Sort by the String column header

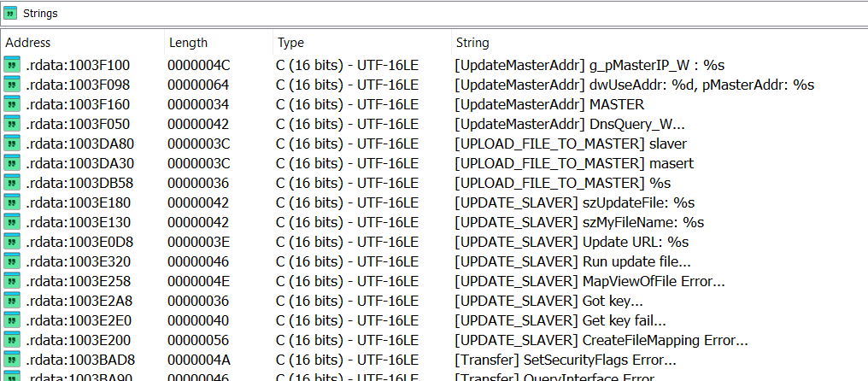(x=472, y=43)
